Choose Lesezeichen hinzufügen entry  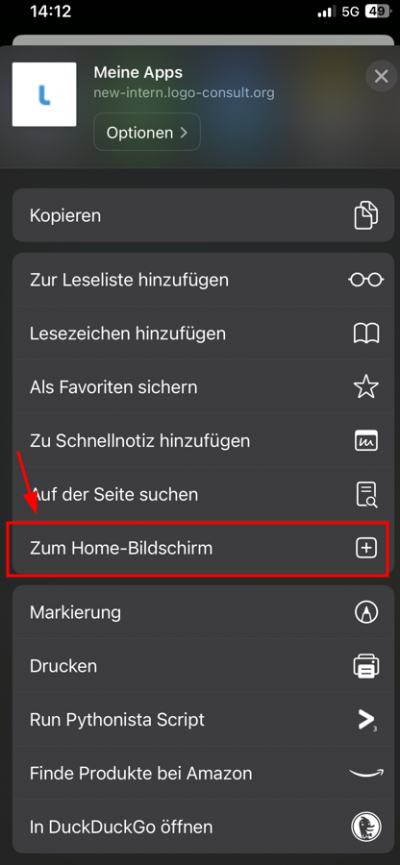[x=200, y=334]
